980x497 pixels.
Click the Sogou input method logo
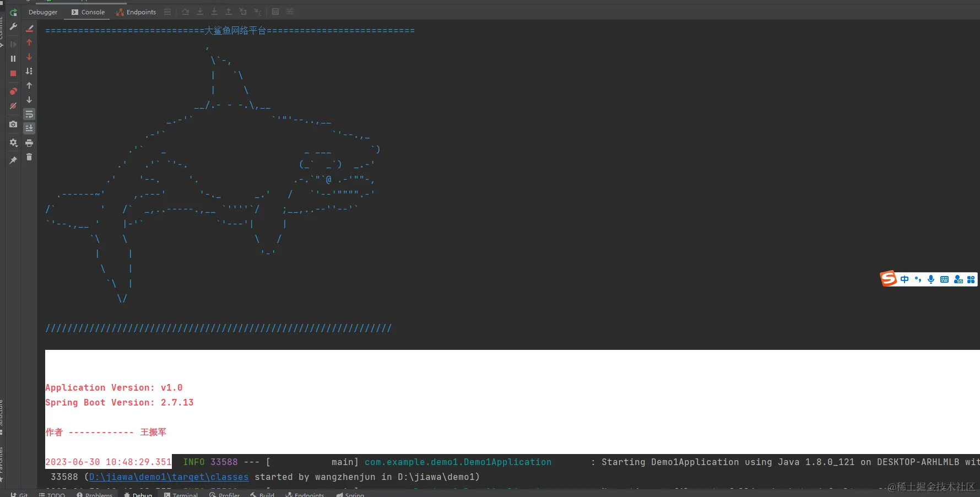click(888, 279)
